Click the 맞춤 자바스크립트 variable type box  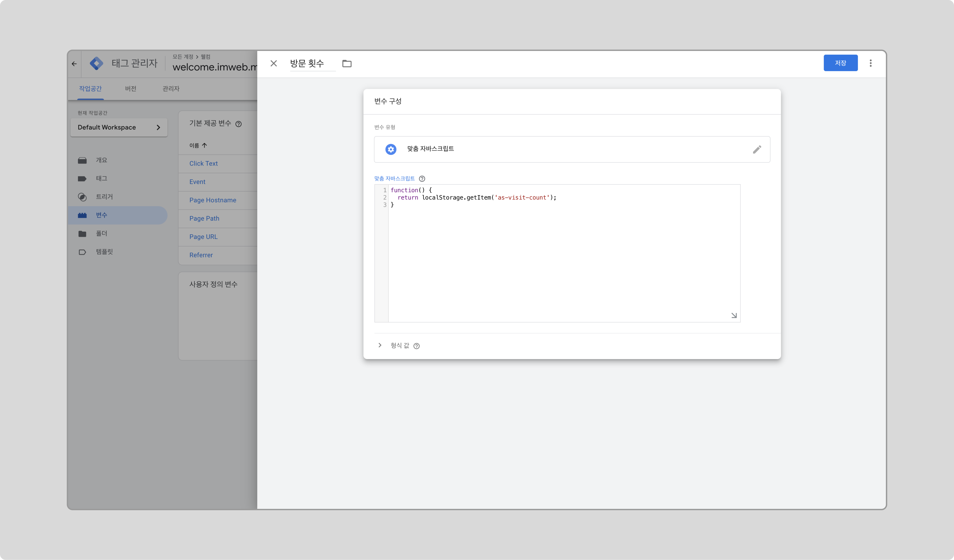(572, 149)
